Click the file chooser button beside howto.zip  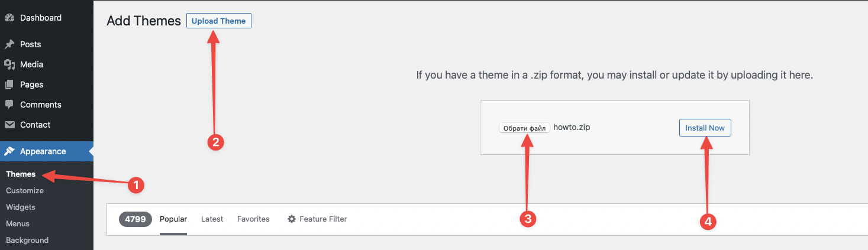coord(525,128)
